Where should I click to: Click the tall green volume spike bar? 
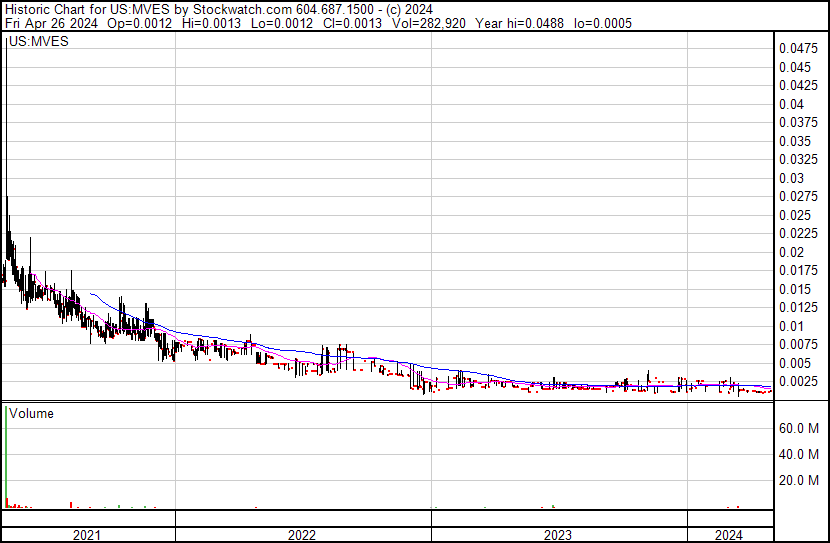click(x=6, y=450)
